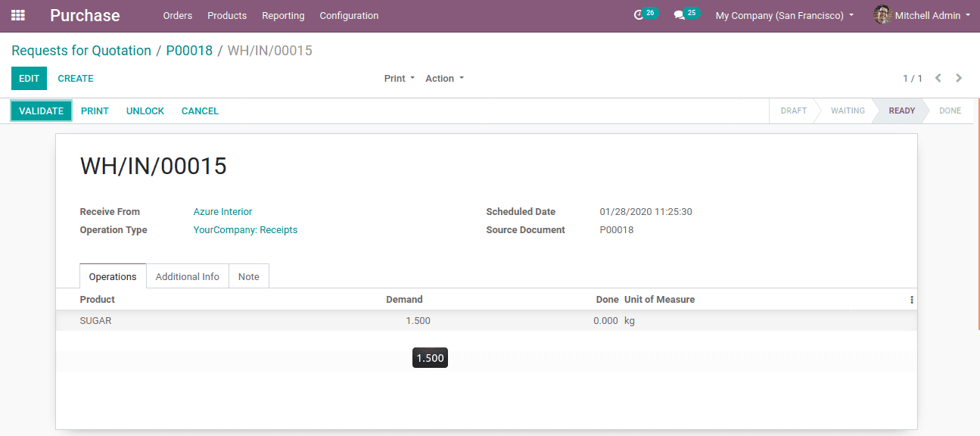980x436 pixels.
Task: Select the DONE status stage
Action: (950, 111)
